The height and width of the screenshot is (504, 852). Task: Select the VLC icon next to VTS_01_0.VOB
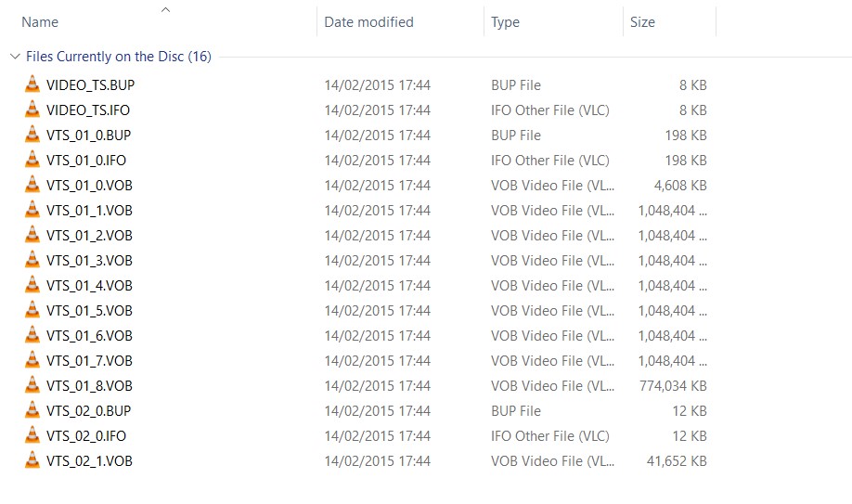(32, 185)
